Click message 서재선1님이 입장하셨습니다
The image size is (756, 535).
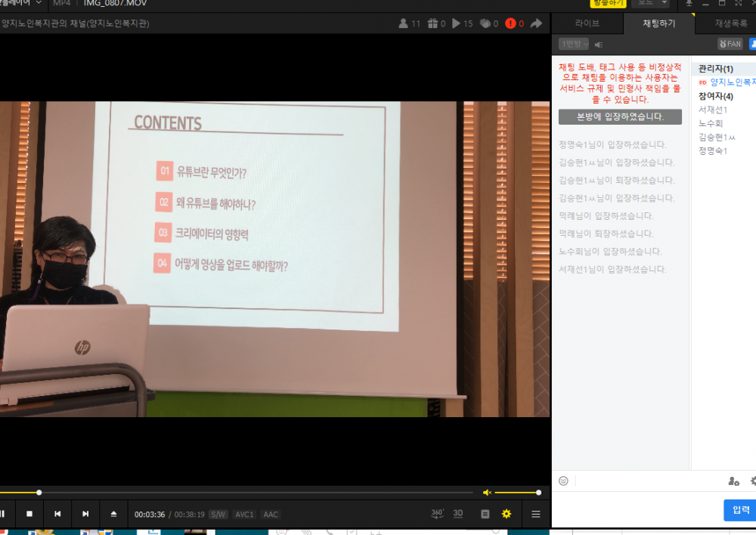click(612, 270)
